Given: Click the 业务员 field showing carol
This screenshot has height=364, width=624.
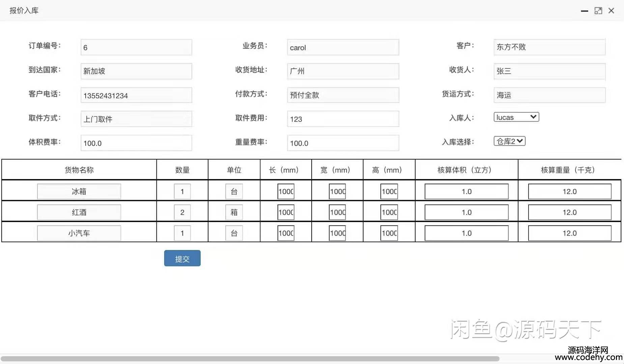Looking at the screenshot, I should 343,48.
